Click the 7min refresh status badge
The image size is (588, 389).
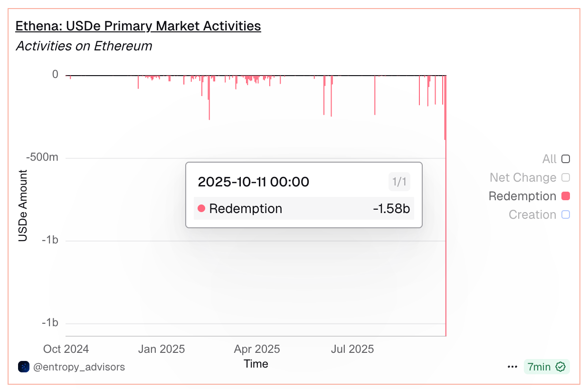click(x=539, y=367)
